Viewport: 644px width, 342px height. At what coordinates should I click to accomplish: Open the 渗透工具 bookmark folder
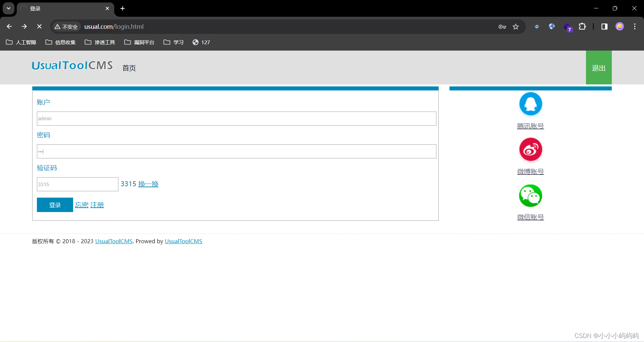coord(100,42)
